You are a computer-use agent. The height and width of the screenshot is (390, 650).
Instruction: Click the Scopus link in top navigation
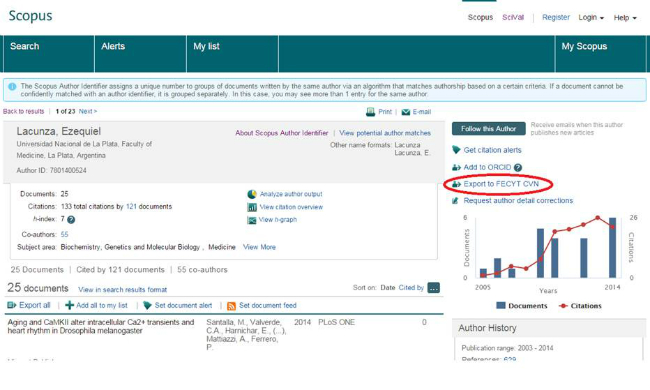point(480,17)
